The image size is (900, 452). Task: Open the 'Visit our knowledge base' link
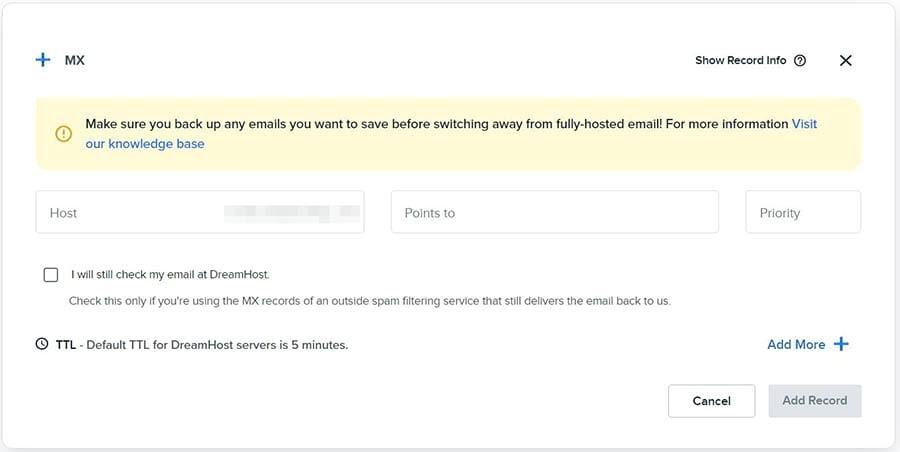(145, 144)
